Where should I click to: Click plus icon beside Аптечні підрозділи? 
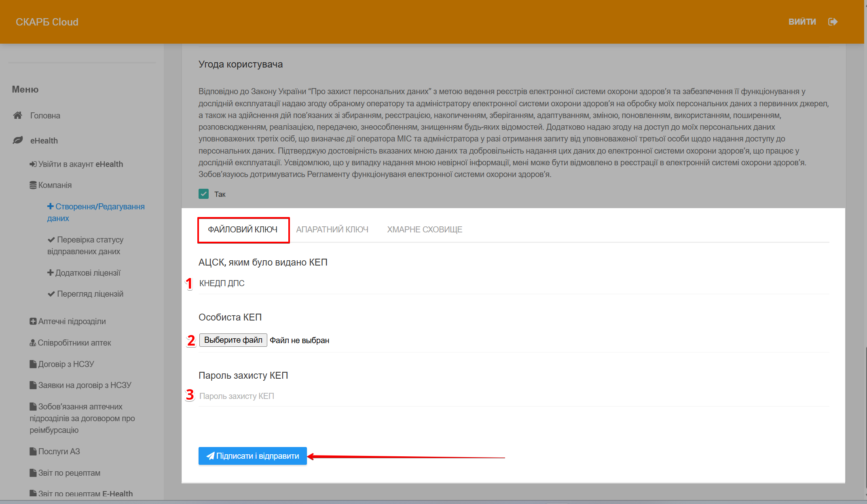click(33, 321)
